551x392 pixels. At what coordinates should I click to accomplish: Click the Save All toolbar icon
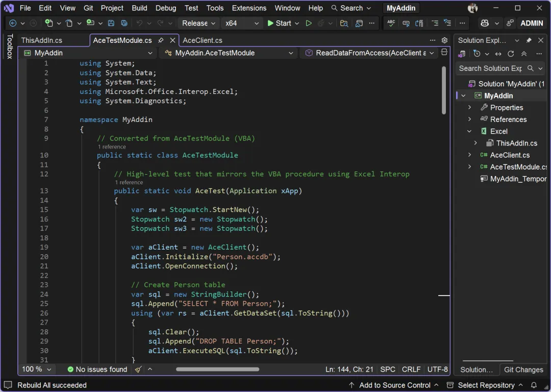click(124, 23)
